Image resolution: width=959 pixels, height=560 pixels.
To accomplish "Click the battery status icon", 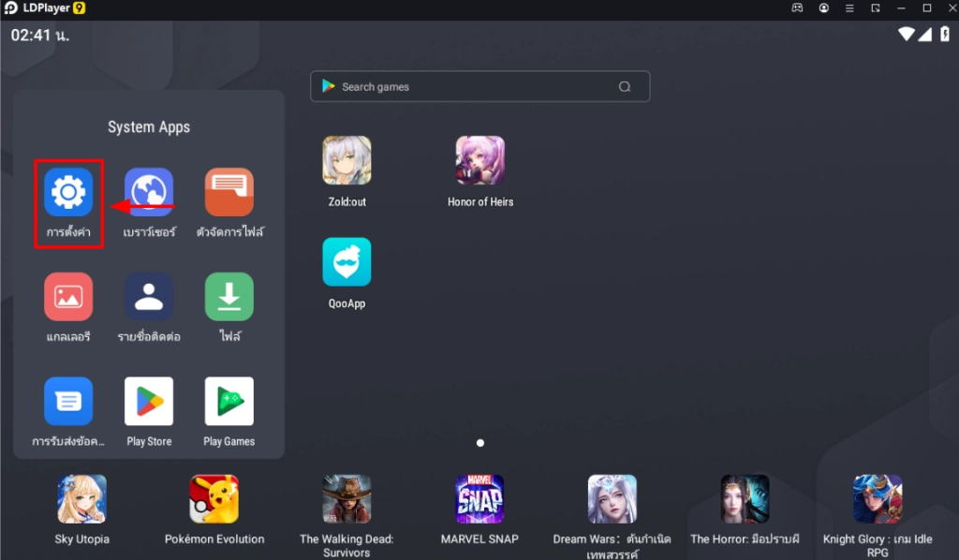I will coord(945,35).
